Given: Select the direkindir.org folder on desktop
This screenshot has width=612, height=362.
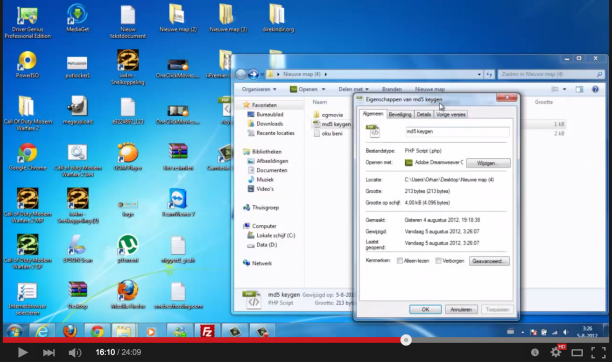Looking at the screenshot, I should (278, 18).
